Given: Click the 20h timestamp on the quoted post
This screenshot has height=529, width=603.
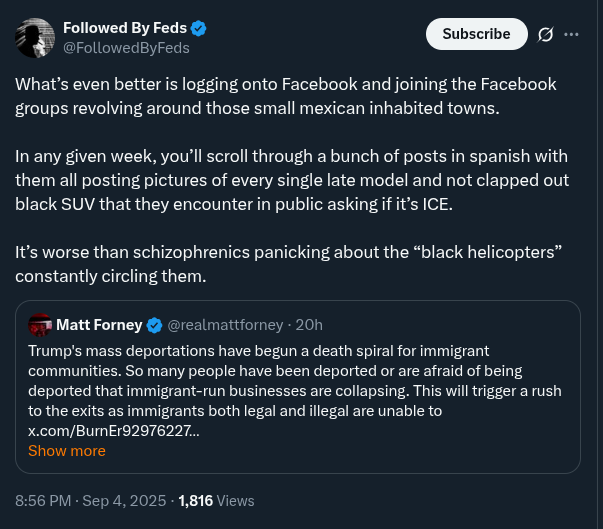Looking at the screenshot, I should [310, 325].
